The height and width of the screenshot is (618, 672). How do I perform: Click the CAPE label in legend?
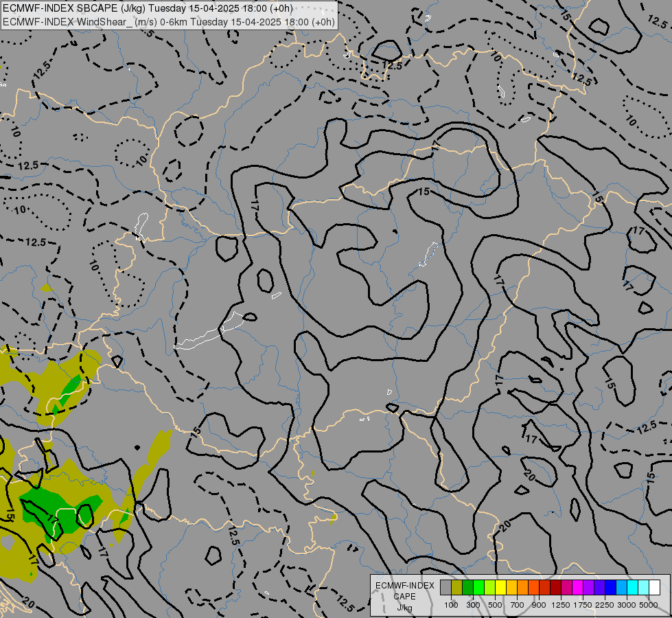click(x=404, y=597)
